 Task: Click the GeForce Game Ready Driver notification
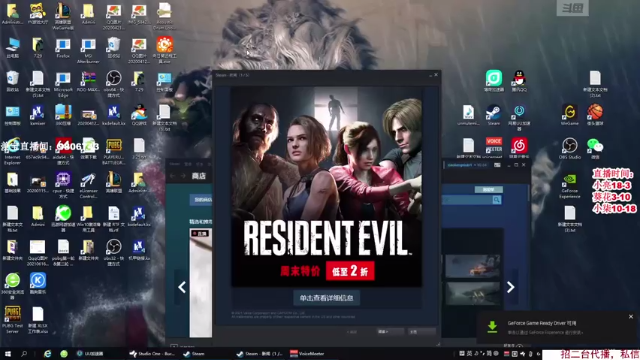pos(558,327)
